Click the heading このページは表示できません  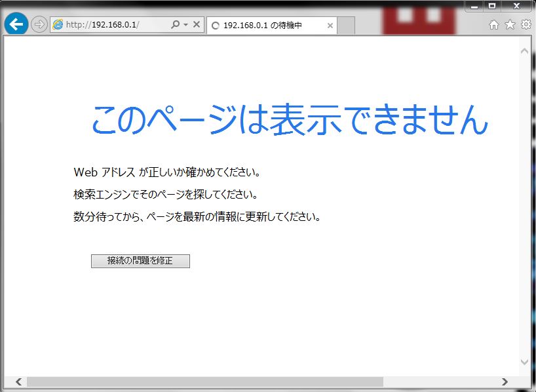tap(290, 120)
